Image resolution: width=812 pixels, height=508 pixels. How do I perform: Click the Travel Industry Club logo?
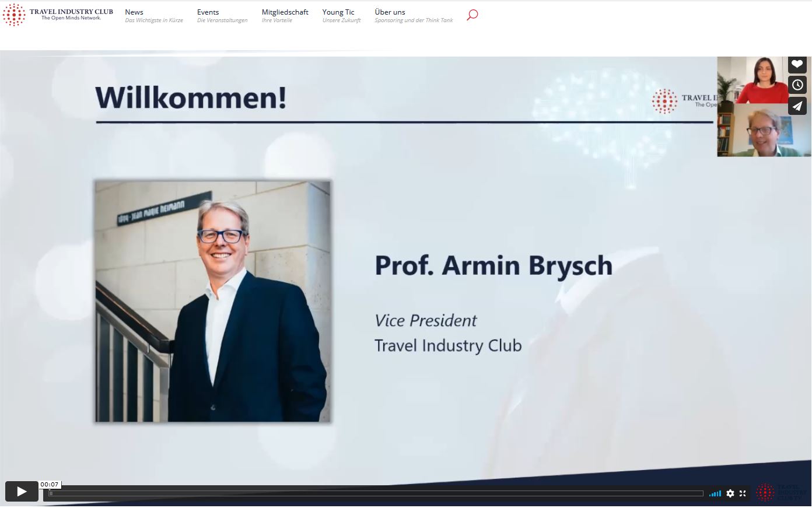58,15
